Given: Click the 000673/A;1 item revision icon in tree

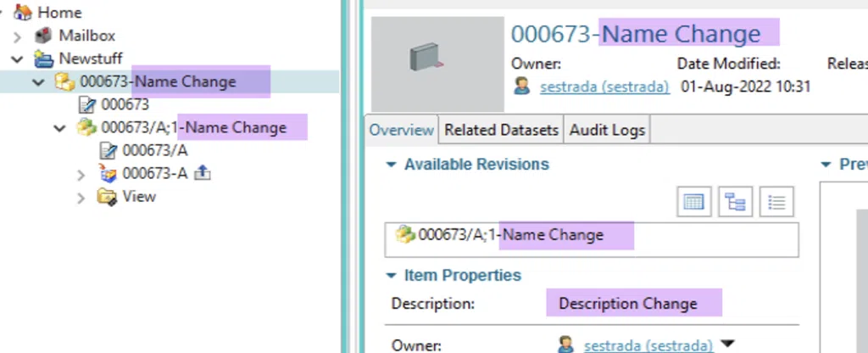Looking at the screenshot, I should (86, 127).
